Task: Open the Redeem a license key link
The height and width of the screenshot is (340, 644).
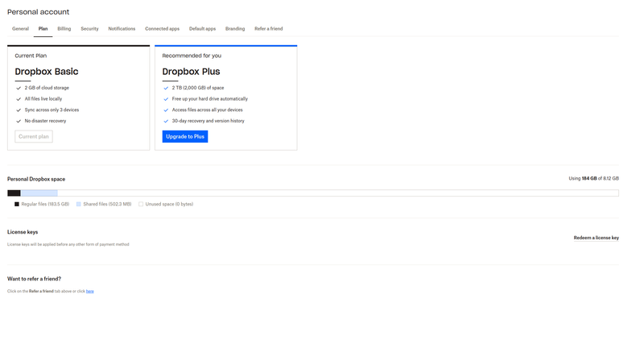Action: point(596,238)
